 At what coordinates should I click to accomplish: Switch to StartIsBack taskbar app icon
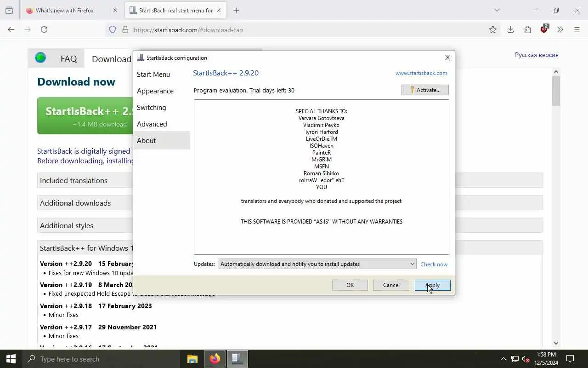tap(237, 359)
